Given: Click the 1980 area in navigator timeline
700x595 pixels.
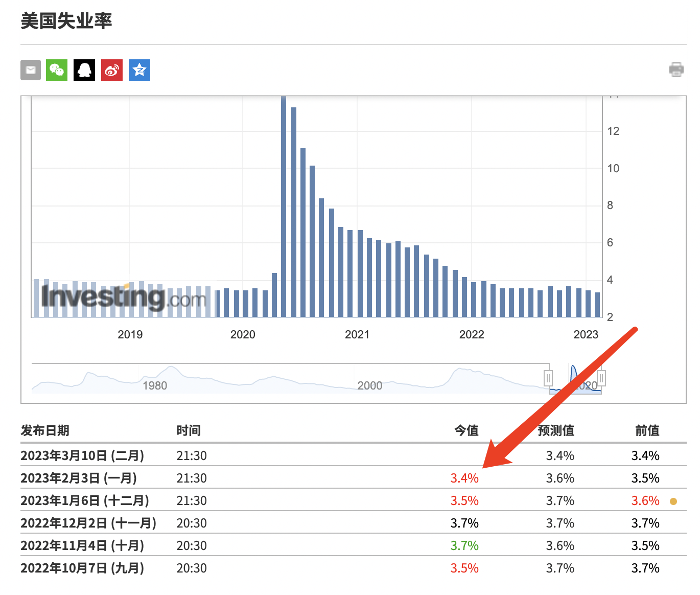Looking at the screenshot, I should [155, 385].
